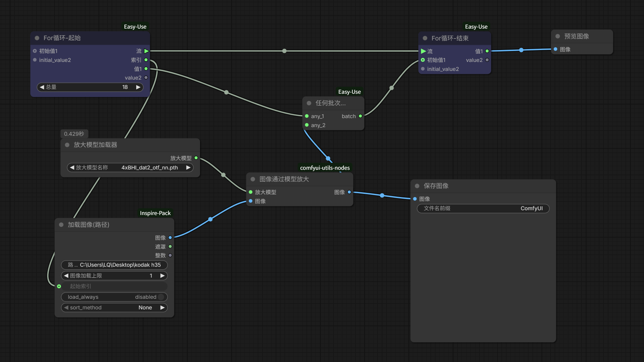Screen dimensions: 644x362
Task: Collapse the 保存图像 node via its dot
Action: [x=417, y=186]
